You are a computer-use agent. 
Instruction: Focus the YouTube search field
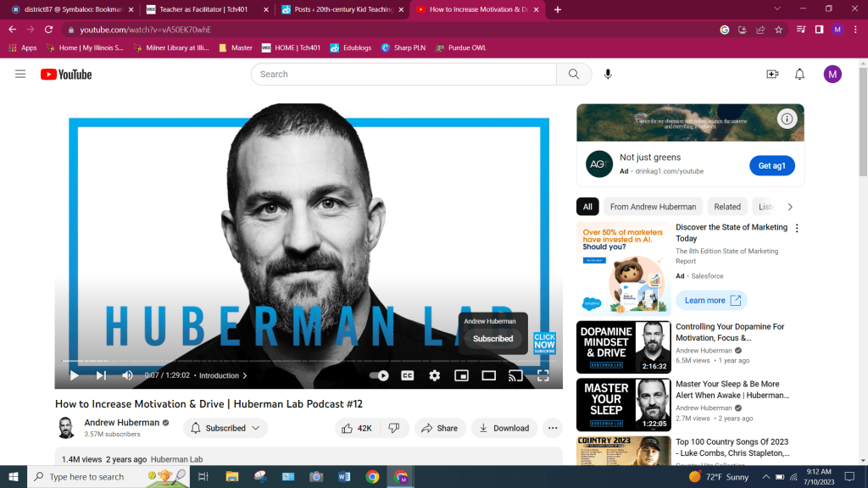tap(403, 75)
